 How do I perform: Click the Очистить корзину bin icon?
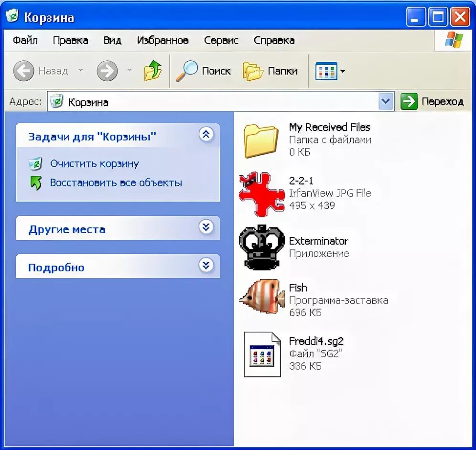(35, 163)
